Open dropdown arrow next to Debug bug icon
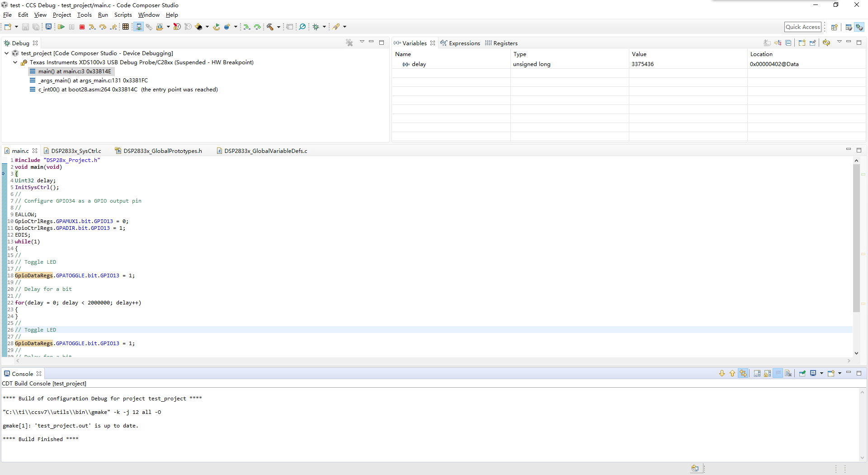Viewport: 868px width, 475px height. 324,27
